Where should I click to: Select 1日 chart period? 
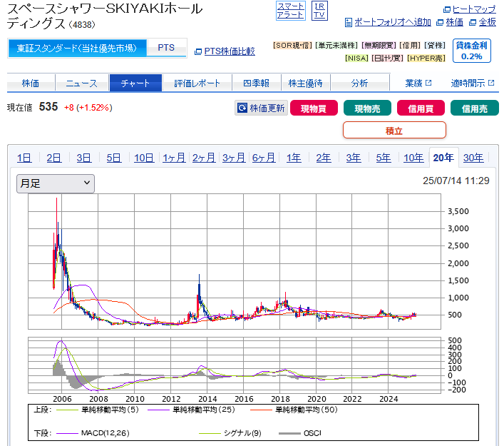[24, 158]
